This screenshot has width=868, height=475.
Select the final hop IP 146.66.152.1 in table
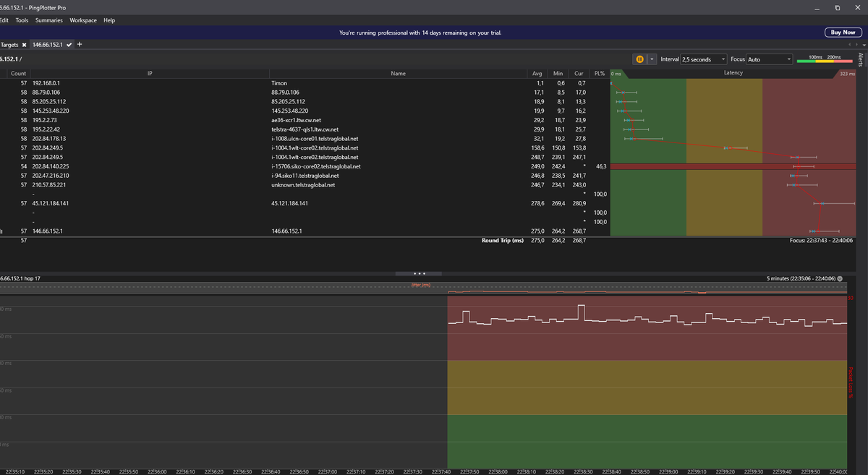[x=48, y=231]
